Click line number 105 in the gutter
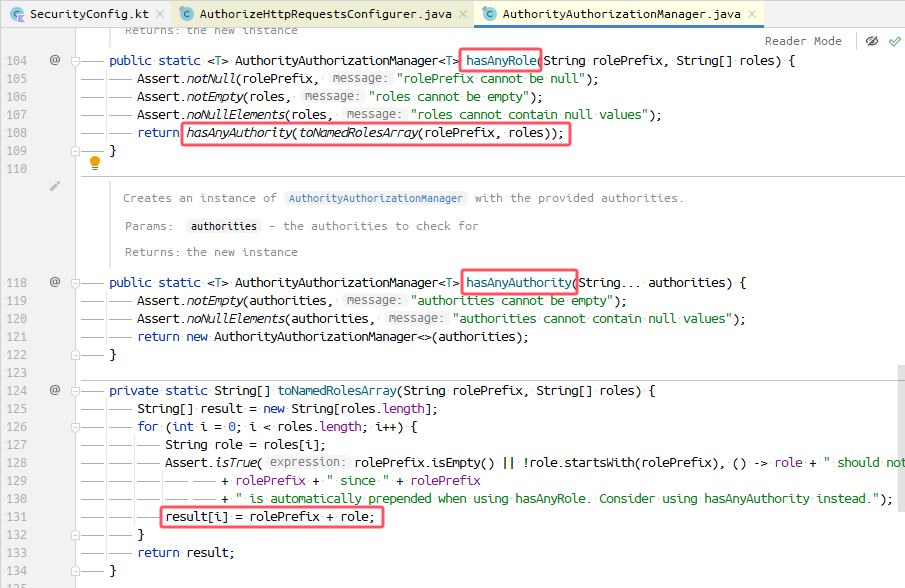This screenshot has width=905, height=588. click(17, 78)
